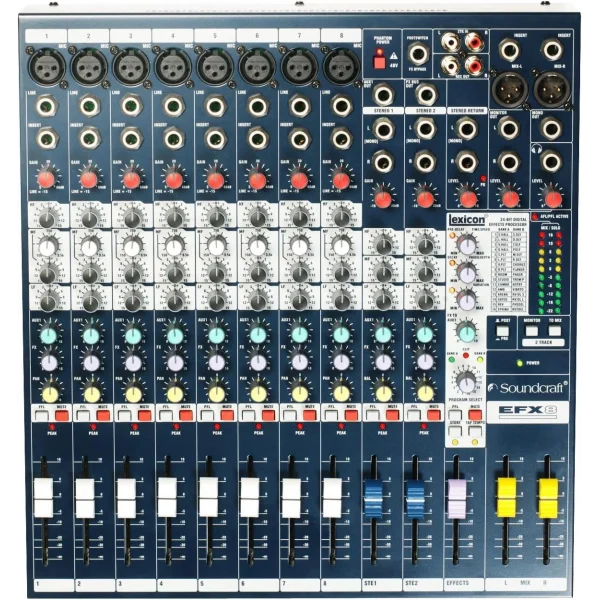
Task: Engage the PFL button on channel 8
Action: (331, 416)
